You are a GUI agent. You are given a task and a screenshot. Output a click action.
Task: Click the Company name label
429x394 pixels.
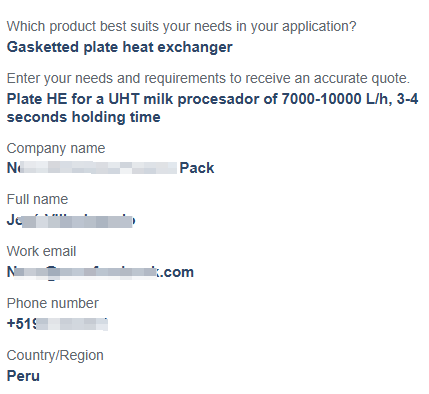point(56,148)
